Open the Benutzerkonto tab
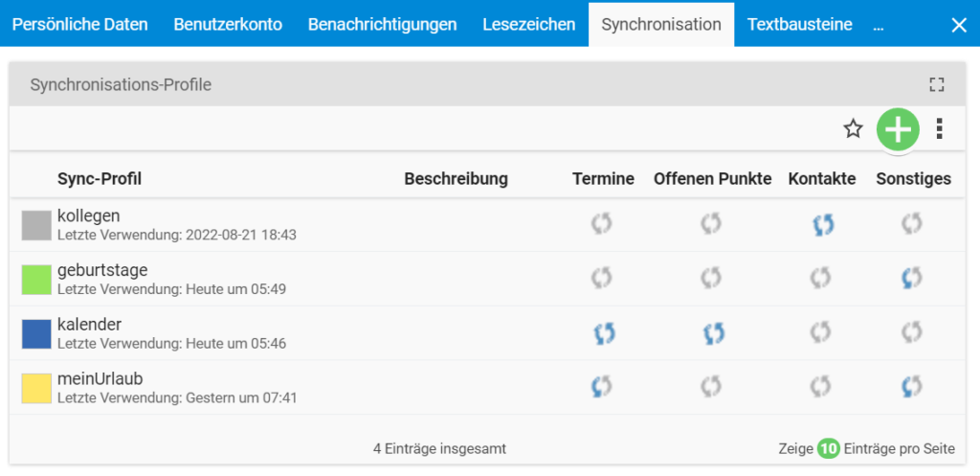Image resolution: width=980 pixels, height=476 pixels. click(228, 25)
